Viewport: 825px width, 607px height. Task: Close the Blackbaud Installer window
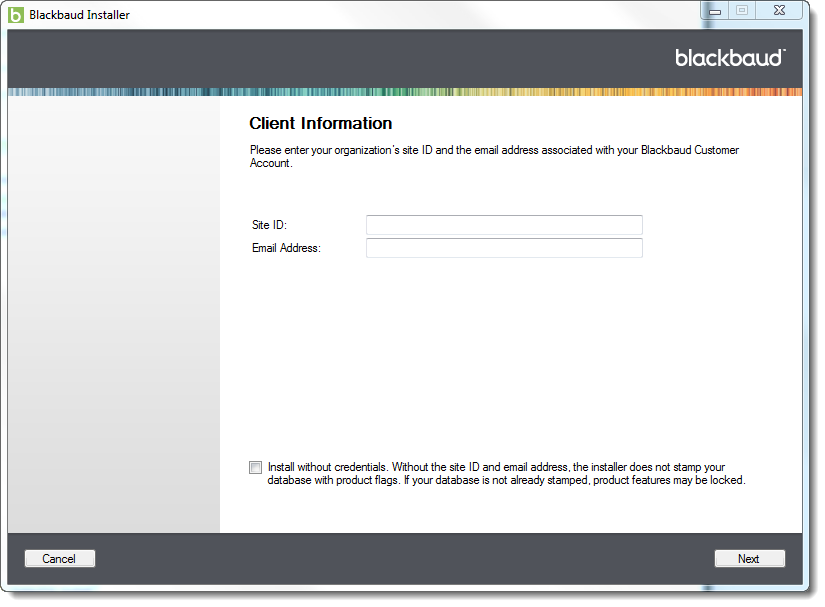(779, 11)
